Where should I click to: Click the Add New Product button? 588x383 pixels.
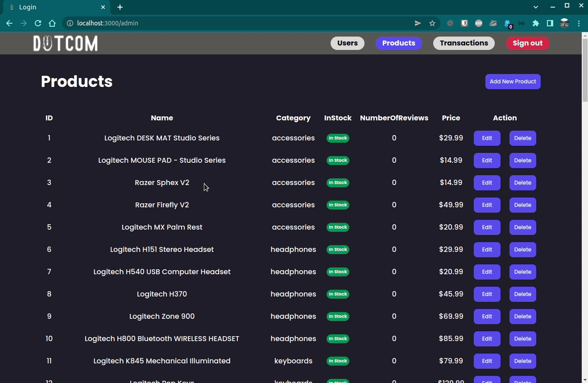click(513, 82)
